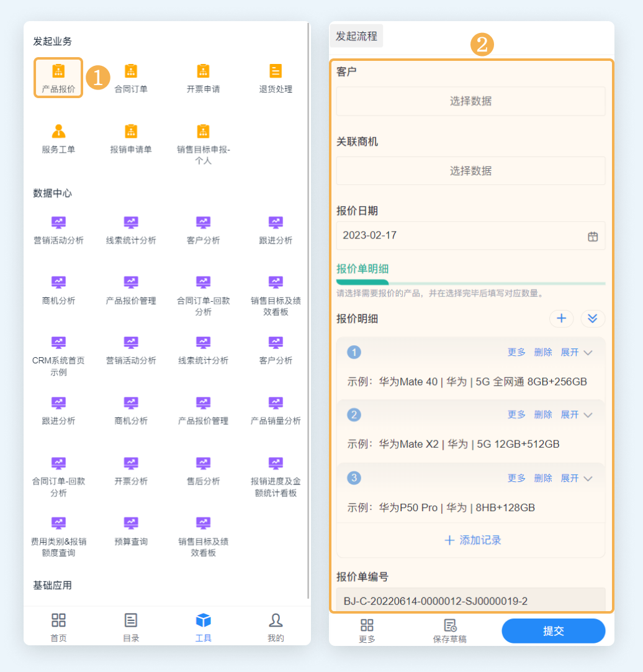Select the 工具 tab
The image size is (643, 672).
[x=203, y=627]
